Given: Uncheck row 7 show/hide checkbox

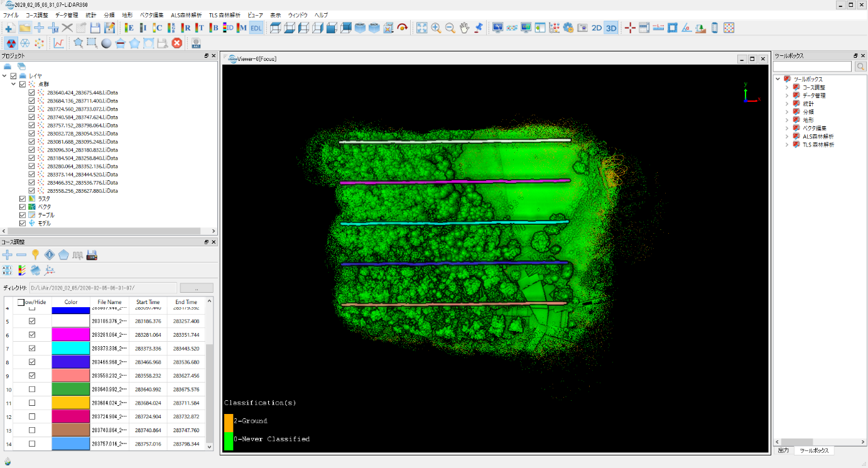Looking at the screenshot, I should [32, 349].
